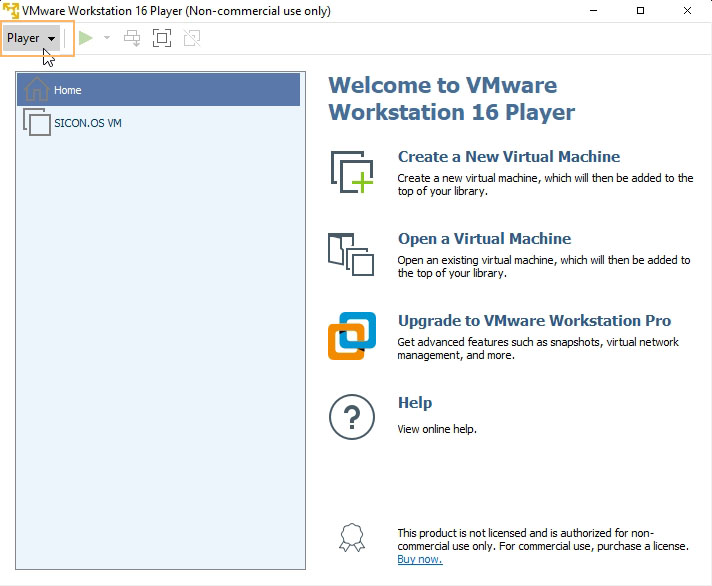Click the Create a New Virtual Machine heading
Screen dimensions: 712x586
click(508, 157)
